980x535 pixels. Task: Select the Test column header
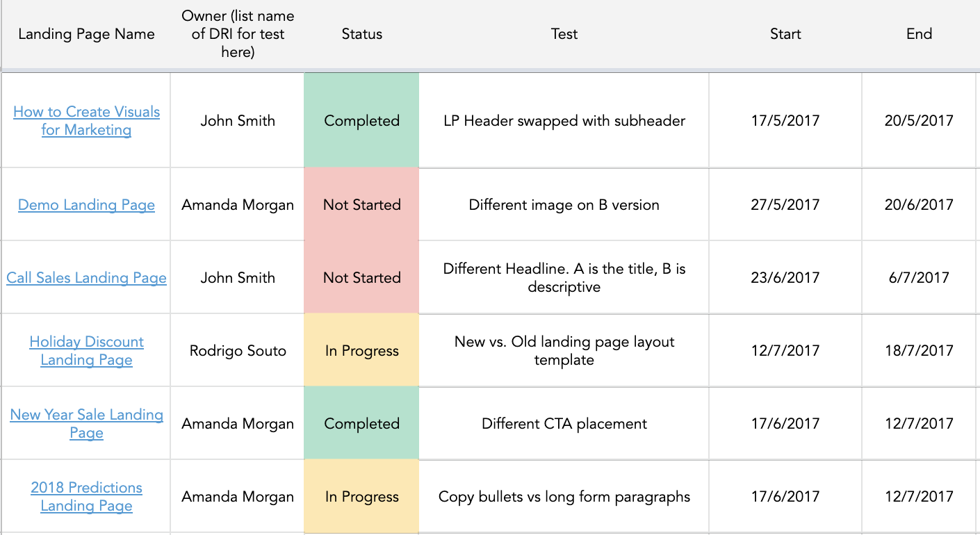pos(564,34)
